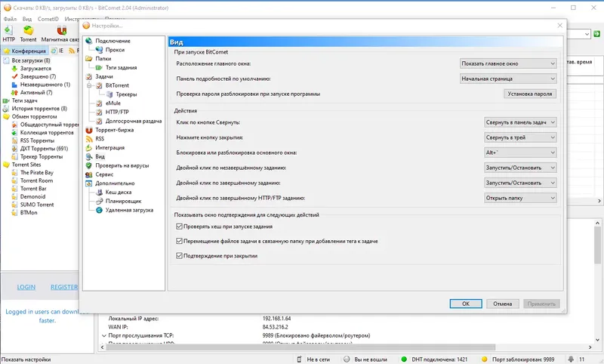Select eMule settings item

pos(112,103)
